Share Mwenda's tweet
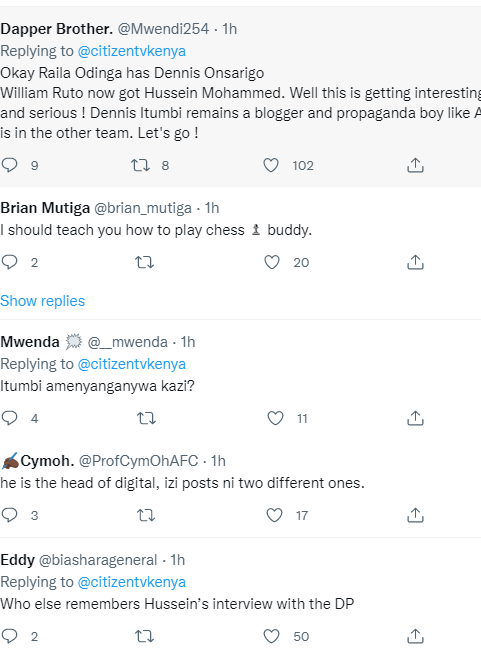 415,418
